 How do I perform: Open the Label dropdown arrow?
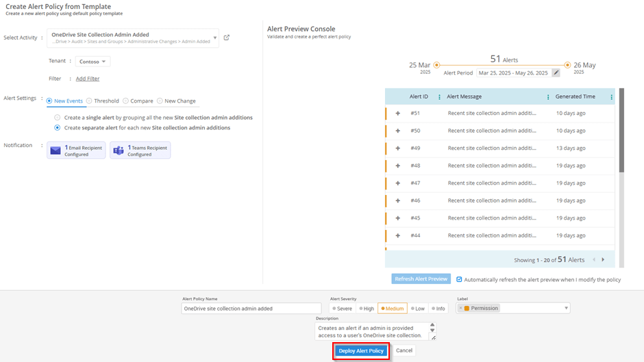[x=566, y=308]
